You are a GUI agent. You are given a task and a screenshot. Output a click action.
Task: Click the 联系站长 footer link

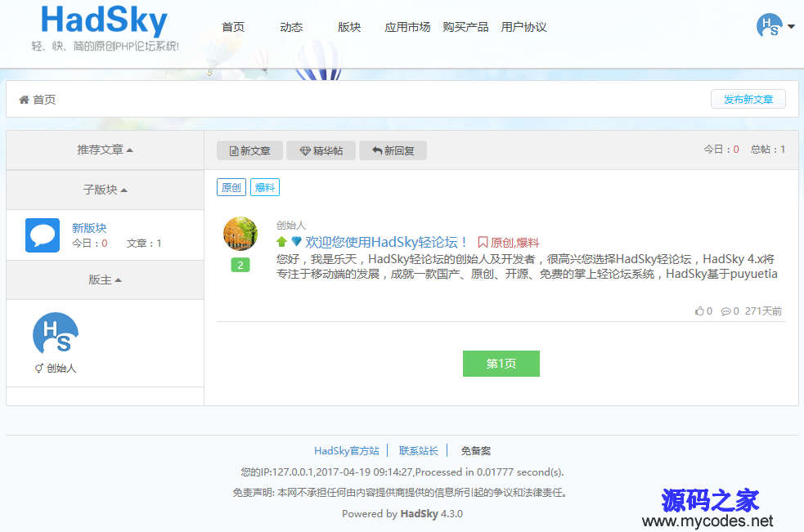coord(419,451)
